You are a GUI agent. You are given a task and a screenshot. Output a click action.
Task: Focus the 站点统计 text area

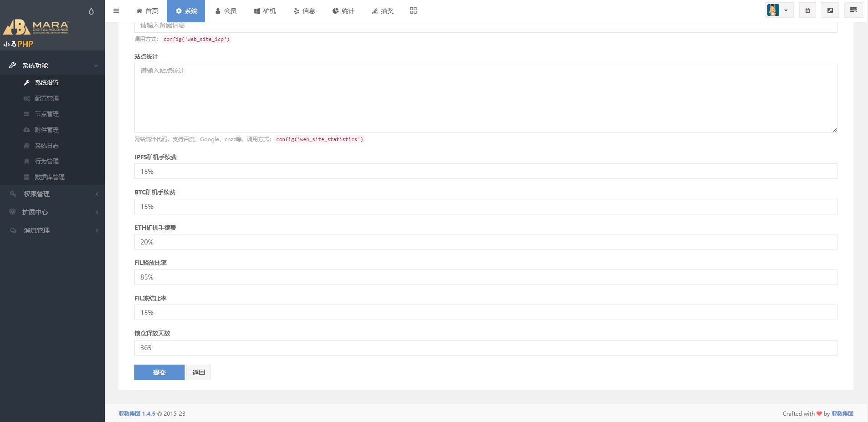tap(485, 98)
